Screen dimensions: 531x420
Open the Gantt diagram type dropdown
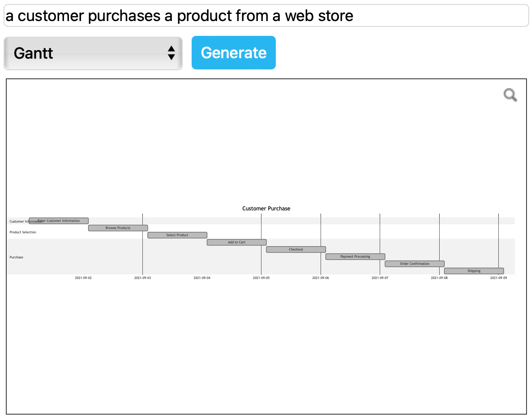point(93,53)
